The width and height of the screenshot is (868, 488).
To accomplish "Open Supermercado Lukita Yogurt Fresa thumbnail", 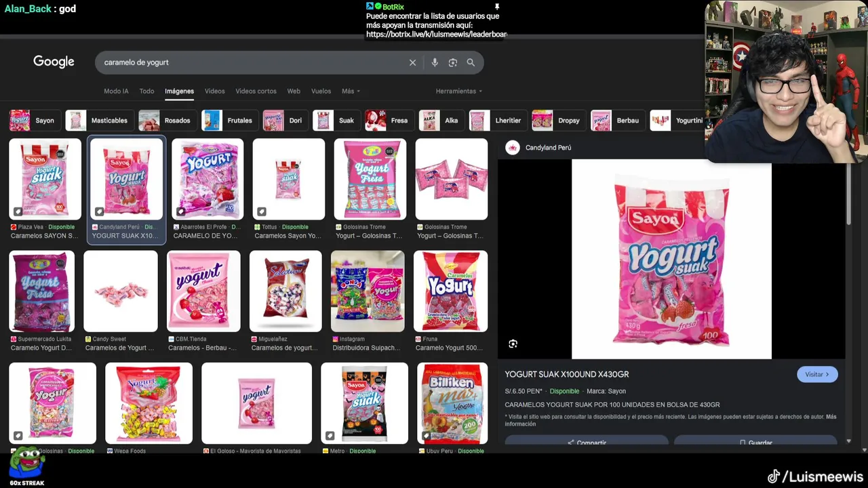I will pyautogui.click(x=41, y=291).
